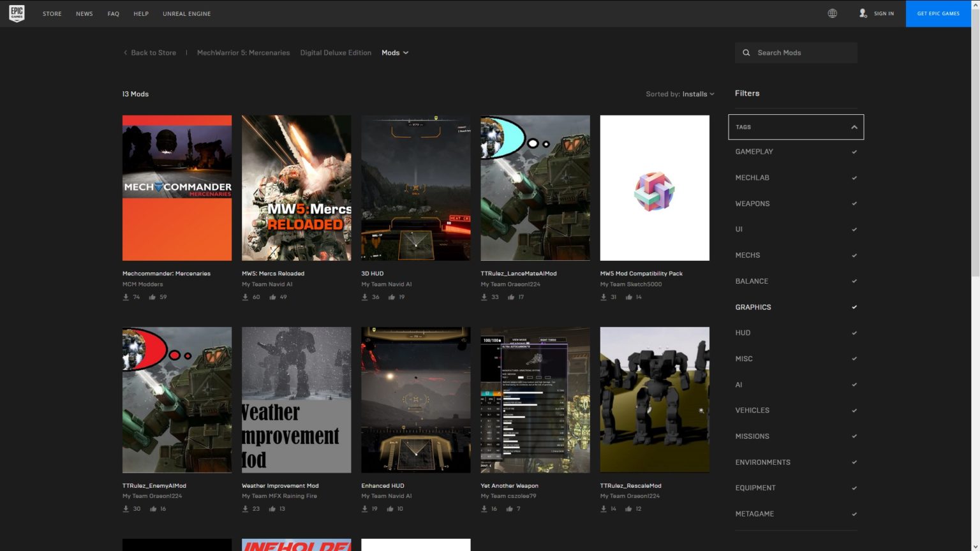
Task: Click download icon under Mechcommander: Mercenaries
Action: 126,297
